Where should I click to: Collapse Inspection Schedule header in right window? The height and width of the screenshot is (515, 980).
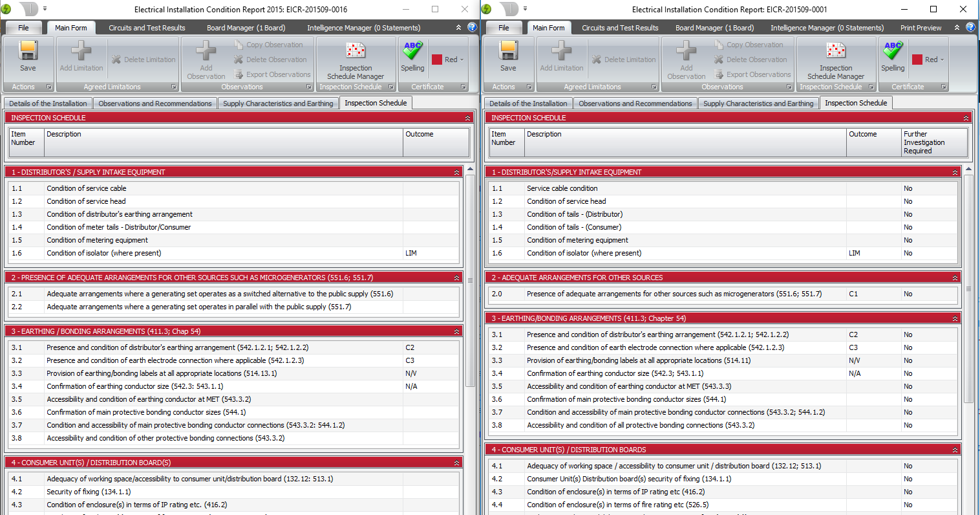(966, 118)
